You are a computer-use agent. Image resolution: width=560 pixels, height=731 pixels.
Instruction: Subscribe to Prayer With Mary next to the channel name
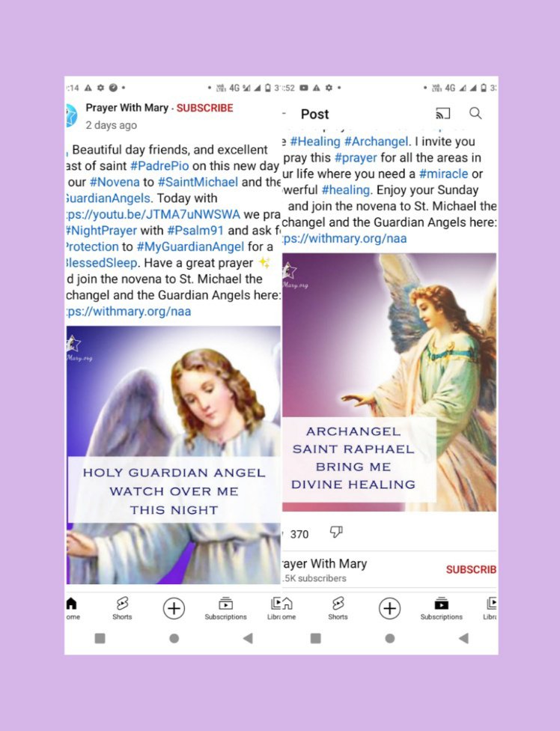coord(204,108)
